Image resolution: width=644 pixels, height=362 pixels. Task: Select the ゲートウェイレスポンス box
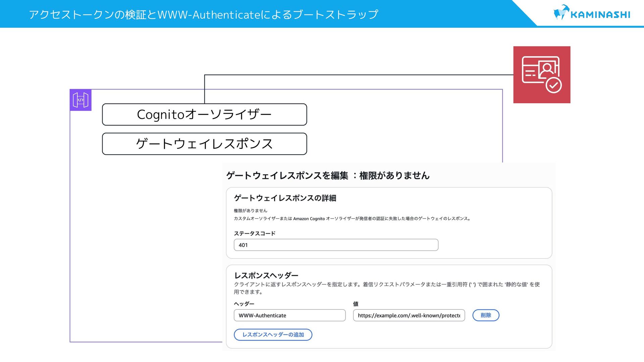[x=204, y=144]
